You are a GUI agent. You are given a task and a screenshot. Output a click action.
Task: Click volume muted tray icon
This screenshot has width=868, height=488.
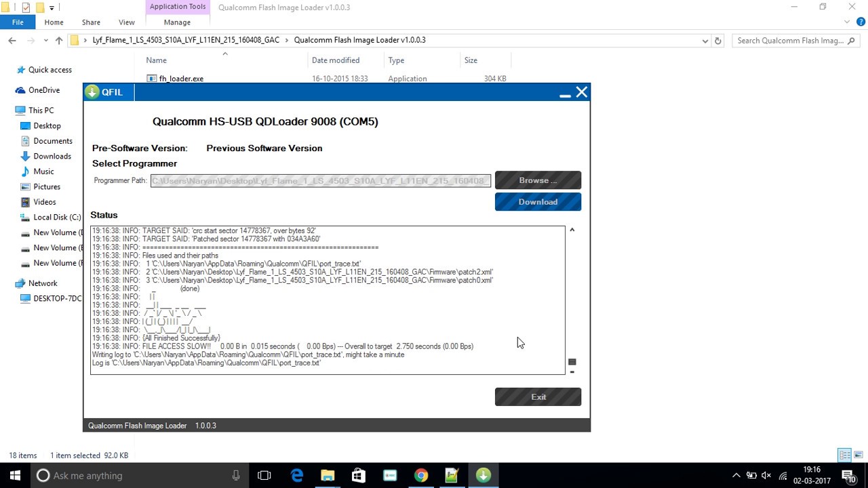766,476
